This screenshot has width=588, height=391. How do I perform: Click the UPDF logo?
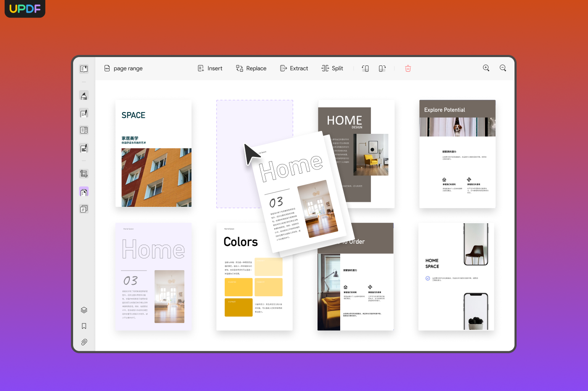[25, 8]
